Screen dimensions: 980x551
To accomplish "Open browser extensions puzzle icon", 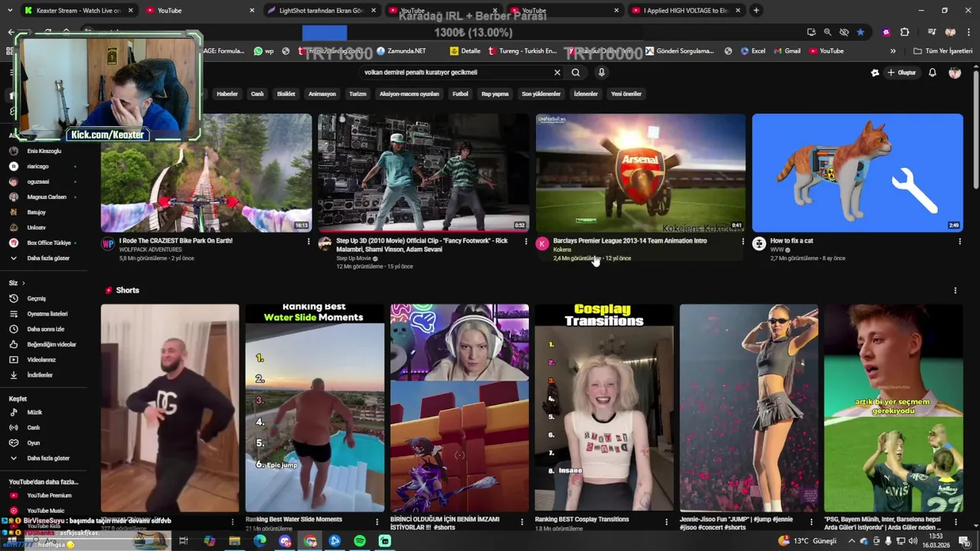I will pyautogui.click(x=904, y=32).
